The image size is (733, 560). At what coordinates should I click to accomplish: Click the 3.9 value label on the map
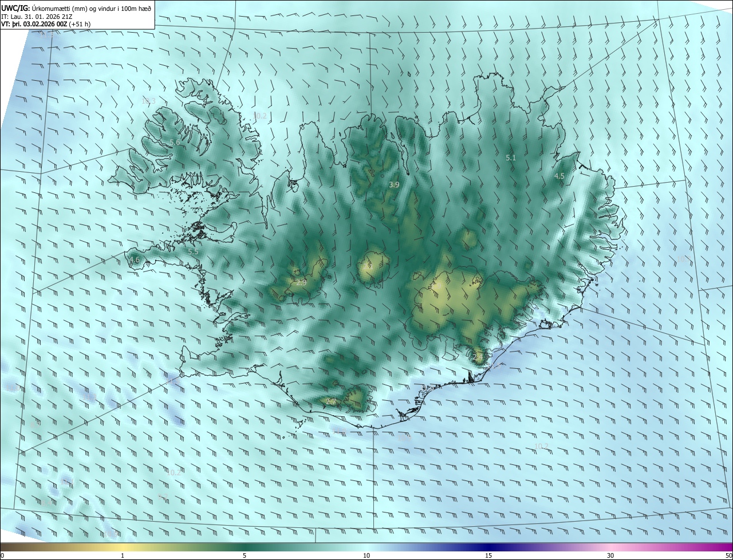tap(394, 184)
